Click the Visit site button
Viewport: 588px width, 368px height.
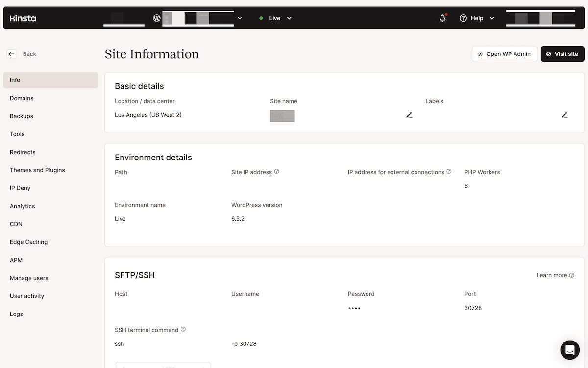563,54
